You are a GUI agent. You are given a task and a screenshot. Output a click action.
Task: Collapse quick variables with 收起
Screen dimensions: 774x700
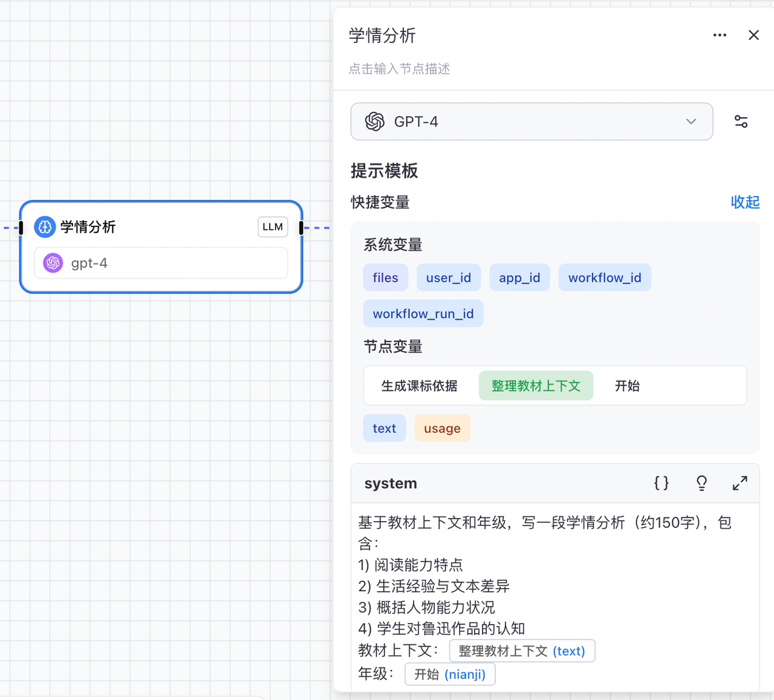click(x=744, y=202)
